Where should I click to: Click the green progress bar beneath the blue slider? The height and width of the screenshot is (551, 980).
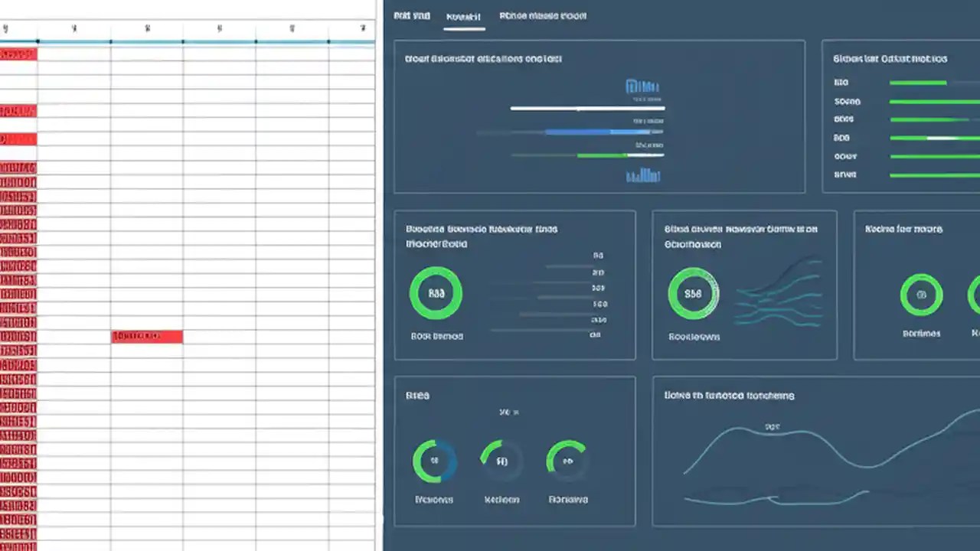[x=601, y=155]
